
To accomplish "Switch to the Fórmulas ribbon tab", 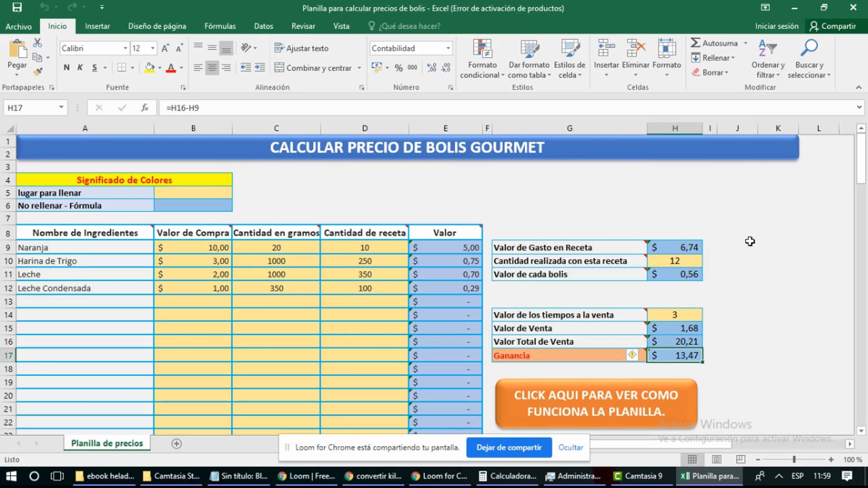I will pyautogui.click(x=220, y=26).
